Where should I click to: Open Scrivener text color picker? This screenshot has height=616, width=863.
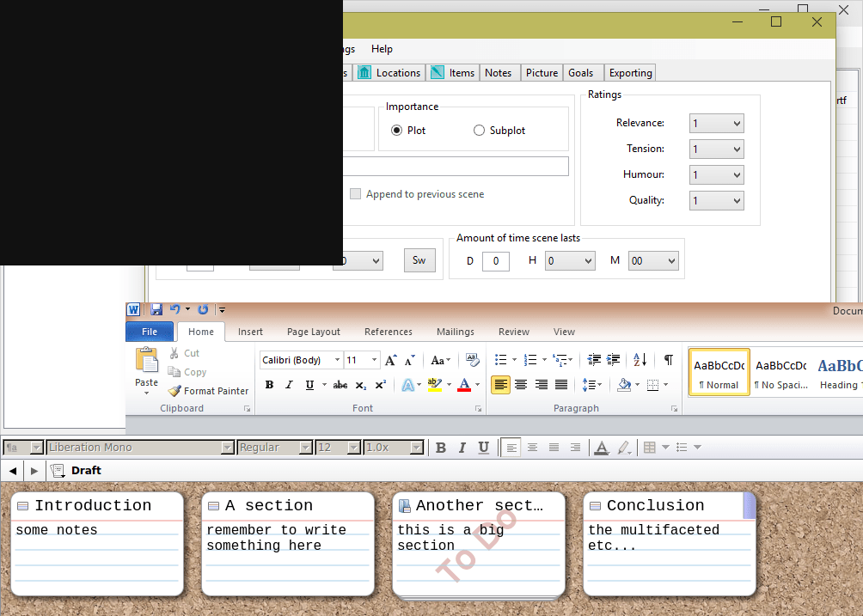(x=602, y=448)
